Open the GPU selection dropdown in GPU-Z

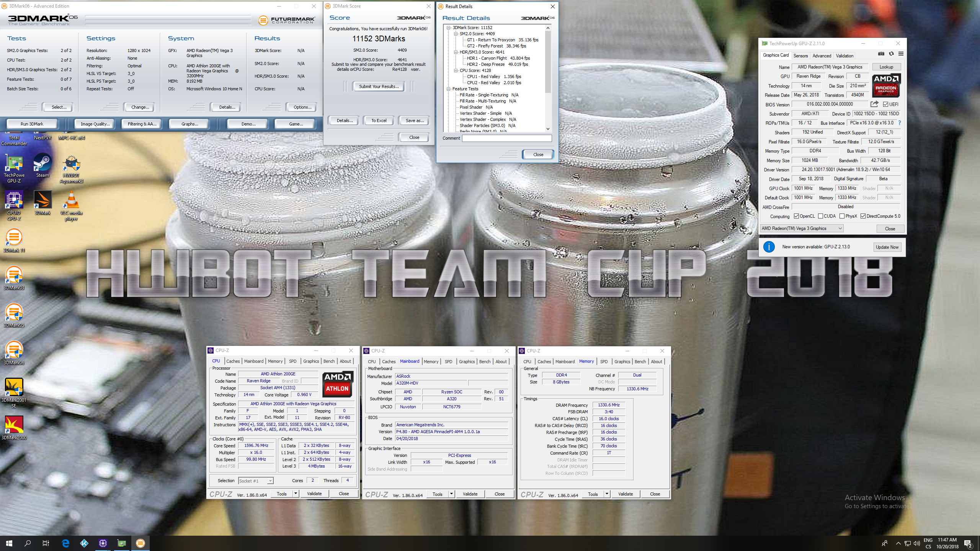[x=802, y=228]
